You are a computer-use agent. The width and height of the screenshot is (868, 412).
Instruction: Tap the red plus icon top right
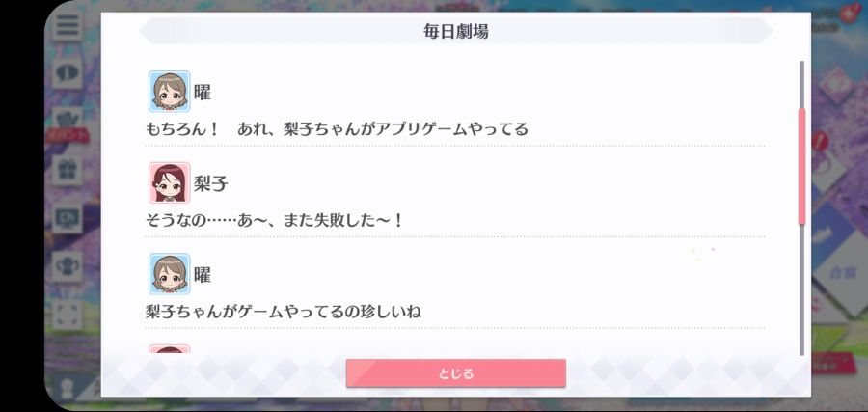849,13
